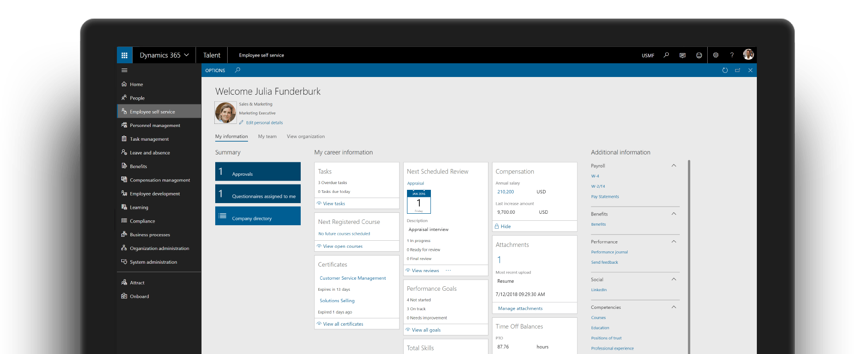This screenshot has width=868, height=354.
Task: Click Manage attachments link
Action: [520, 308]
